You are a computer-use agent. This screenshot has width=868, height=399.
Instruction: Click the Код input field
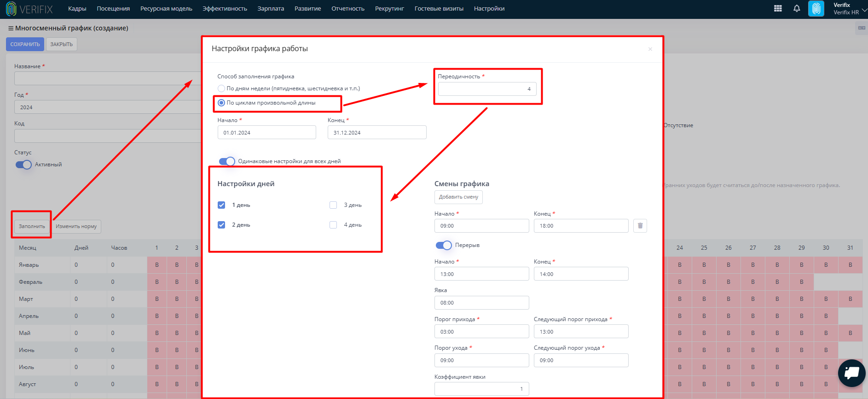[x=108, y=136]
